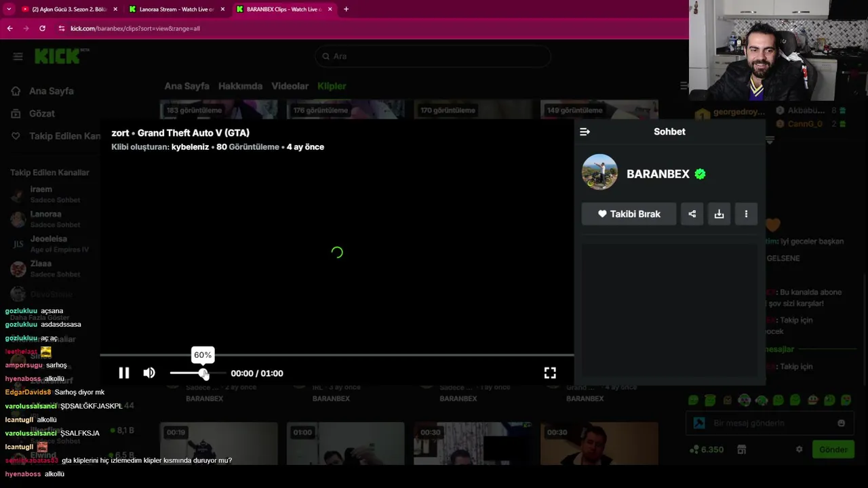The height and width of the screenshot is (488, 868).
Task: Close the Lanoraa Stream browser tab
Action: (x=222, y=9)
